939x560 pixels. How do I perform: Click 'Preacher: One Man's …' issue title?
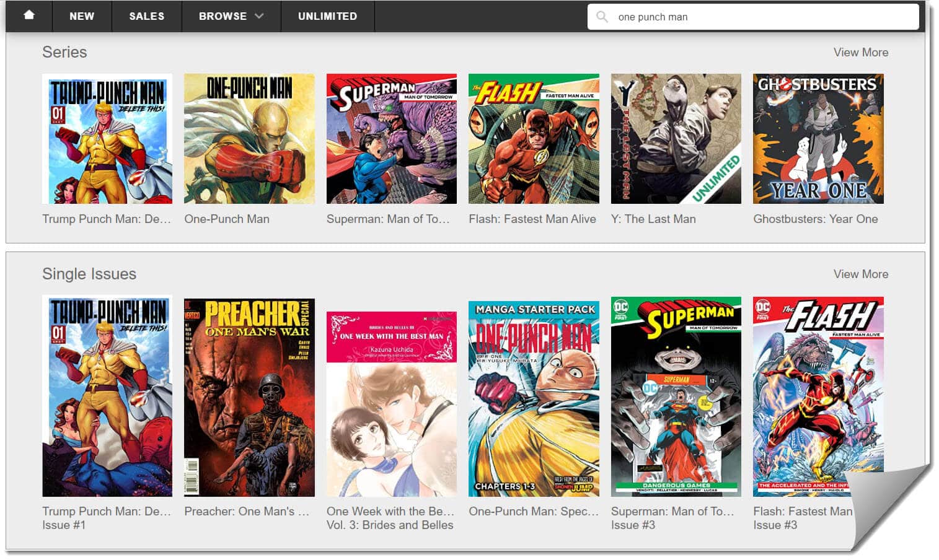[247, 511]
